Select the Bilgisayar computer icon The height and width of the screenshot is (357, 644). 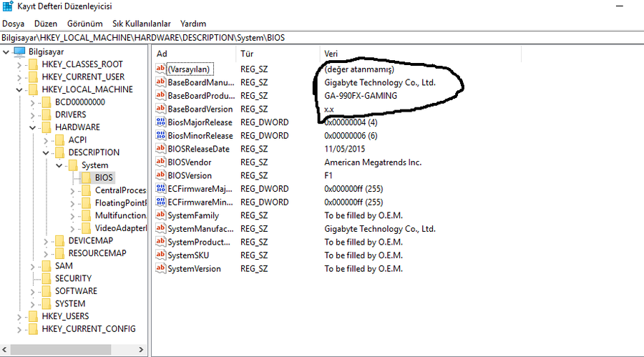point(19,52)
